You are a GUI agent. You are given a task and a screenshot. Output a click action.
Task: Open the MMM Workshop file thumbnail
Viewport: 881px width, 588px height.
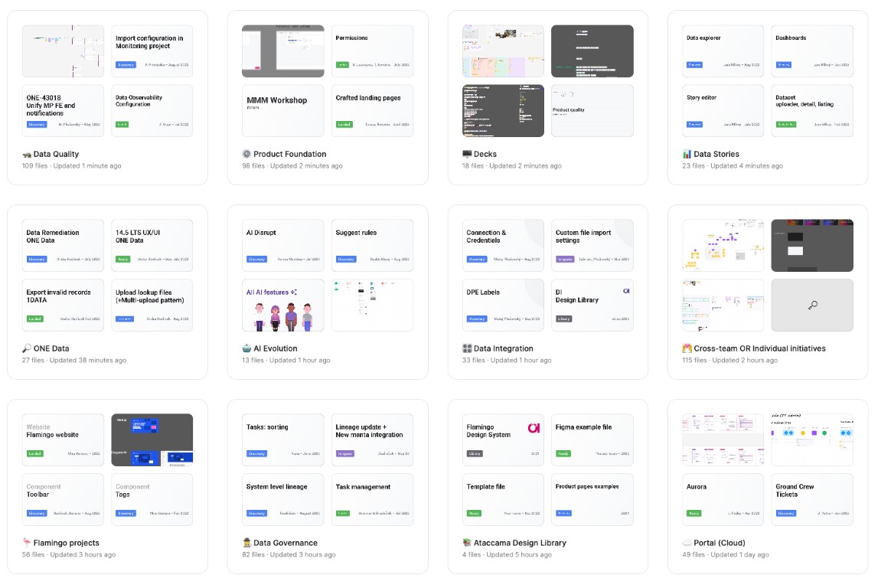point(283,111)
